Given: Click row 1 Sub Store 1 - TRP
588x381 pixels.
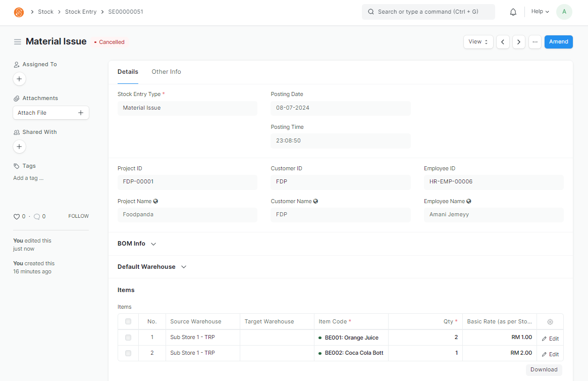Looking at the screenshot, I should pos(202,338).
